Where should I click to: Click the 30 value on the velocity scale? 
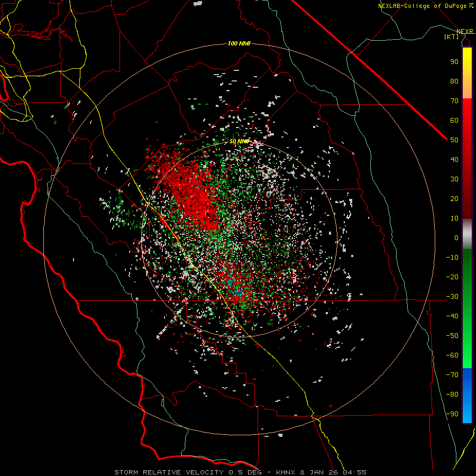[454, 179]
